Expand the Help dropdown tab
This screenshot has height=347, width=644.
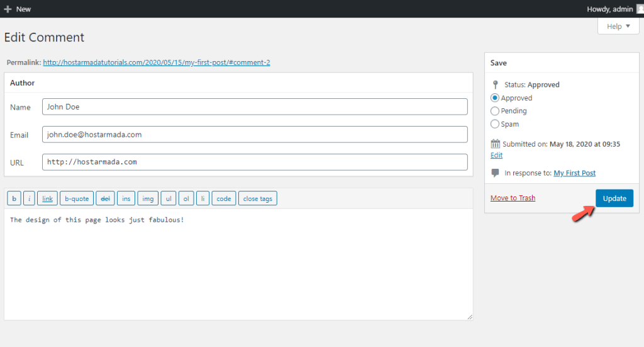(618, 26)
